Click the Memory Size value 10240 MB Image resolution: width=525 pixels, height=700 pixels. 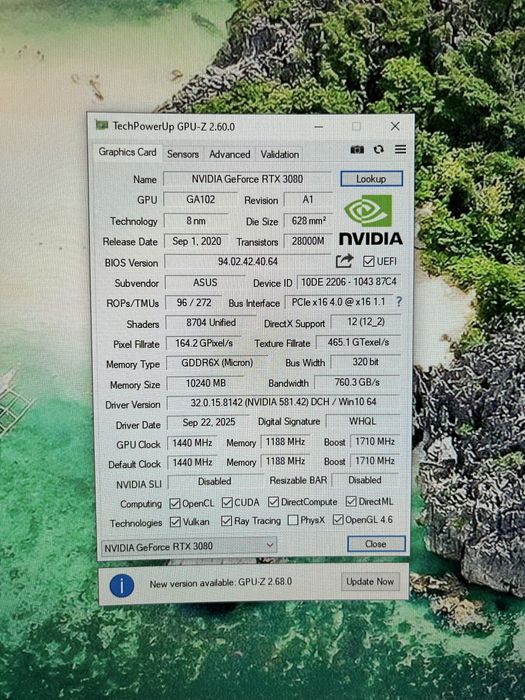tap(205, 383)
